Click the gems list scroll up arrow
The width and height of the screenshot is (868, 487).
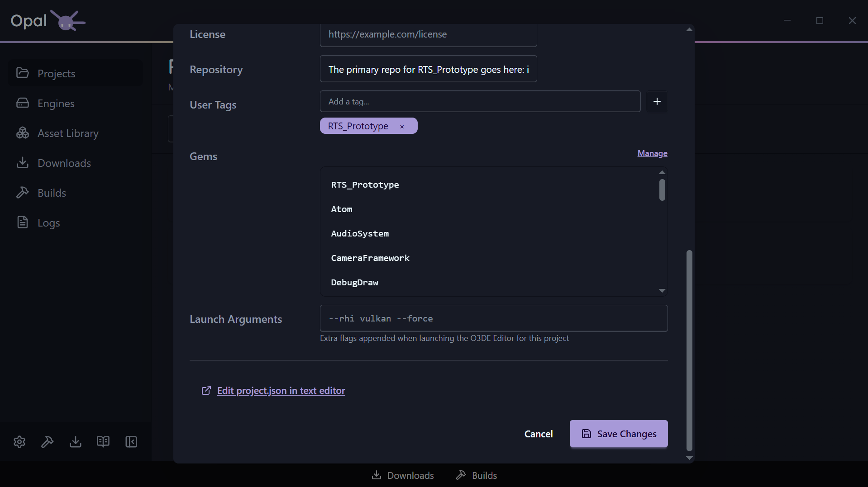tap(662, 172)
